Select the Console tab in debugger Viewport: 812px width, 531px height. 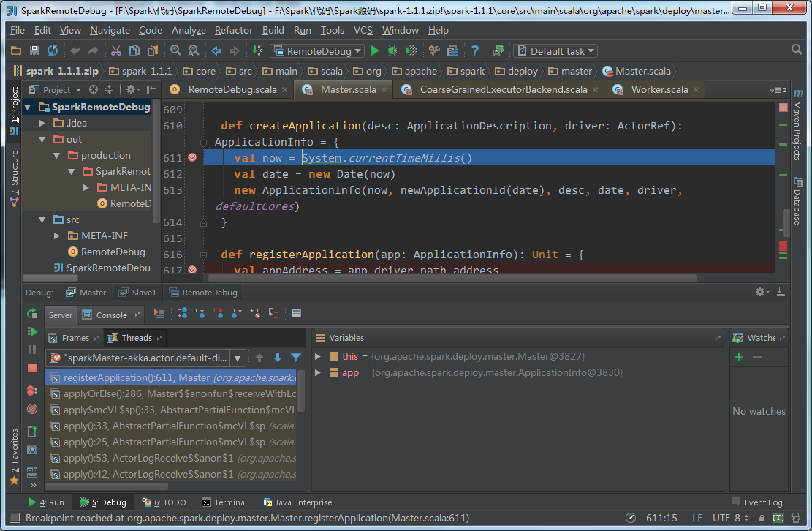click(111, 315)
